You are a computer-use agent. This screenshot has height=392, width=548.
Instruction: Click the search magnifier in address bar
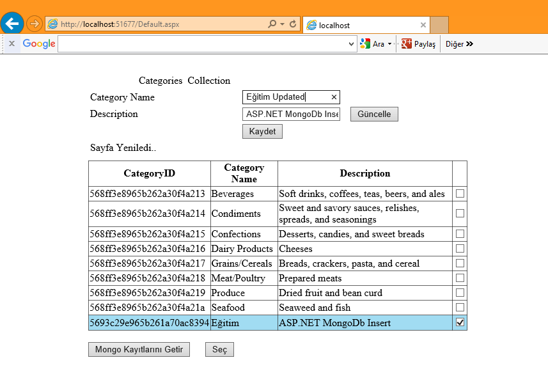(272, 24)
